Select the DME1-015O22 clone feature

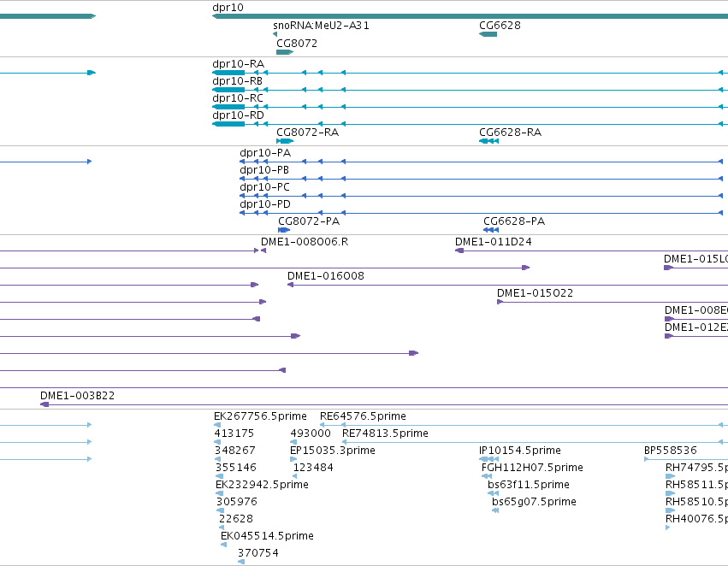(x=613, y=302)
